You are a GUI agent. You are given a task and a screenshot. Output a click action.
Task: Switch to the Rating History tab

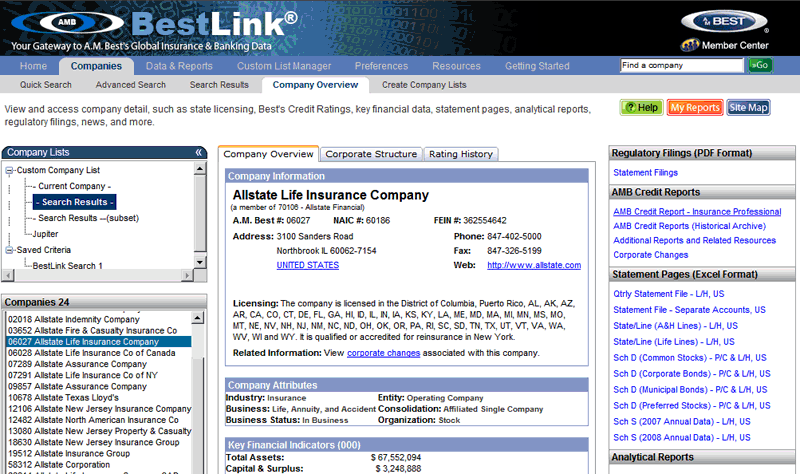tap(460, 154)
